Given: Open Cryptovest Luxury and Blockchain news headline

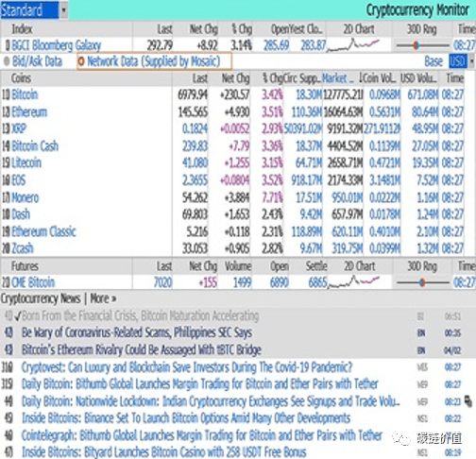Looking at the screenshot, I should pyautogui.click(x=187, y=367).
